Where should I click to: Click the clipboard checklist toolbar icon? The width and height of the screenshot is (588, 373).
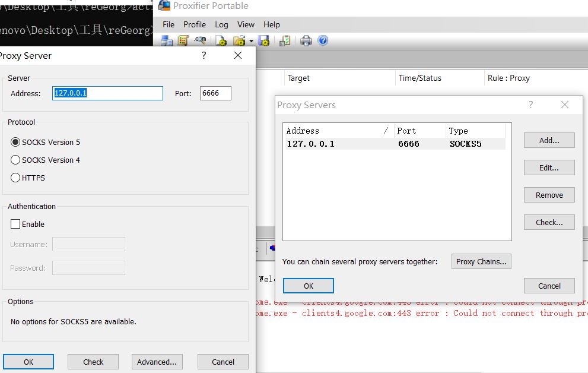tap(285, 40)
